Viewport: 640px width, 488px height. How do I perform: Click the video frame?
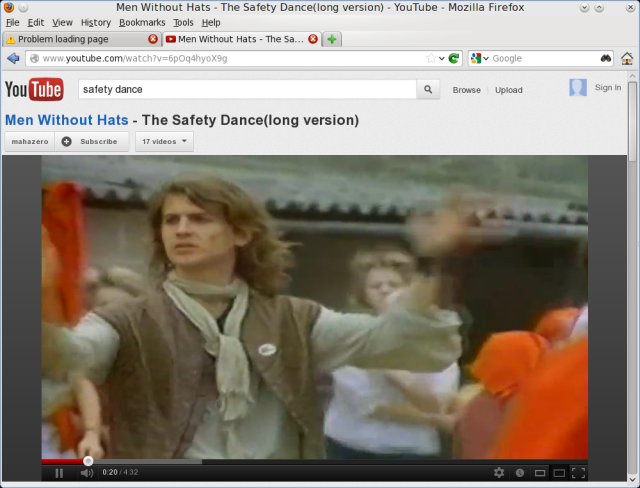(x=314, y=307)
